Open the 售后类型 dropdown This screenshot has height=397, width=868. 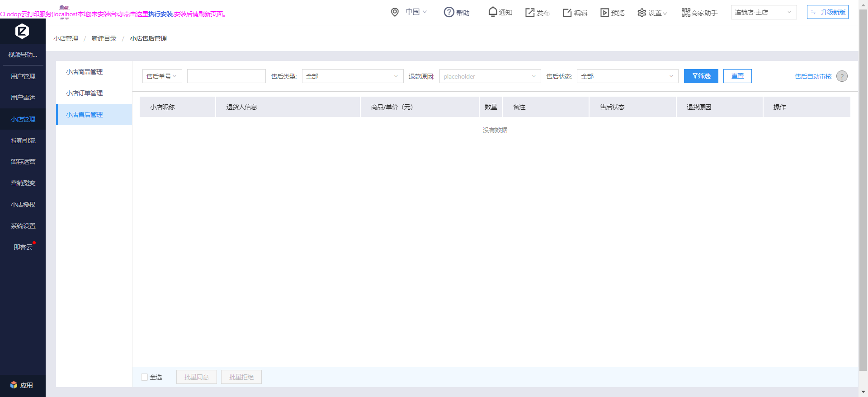(353, 76)
